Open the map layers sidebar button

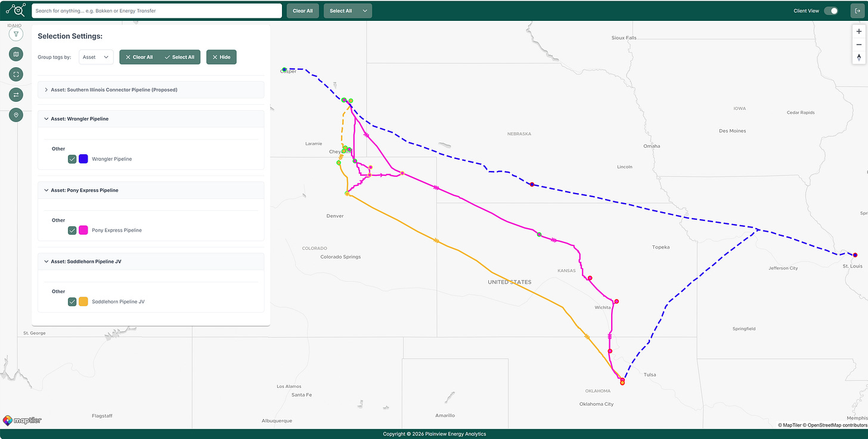(16, 54)
